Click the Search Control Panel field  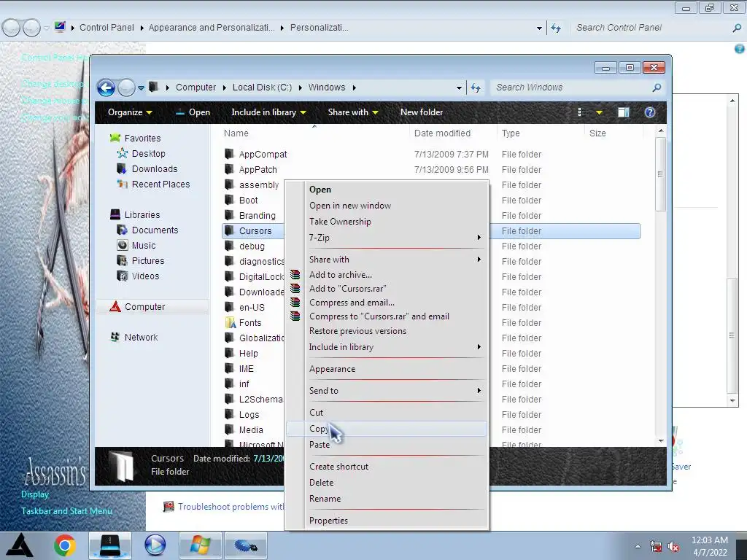coord(651,28)
